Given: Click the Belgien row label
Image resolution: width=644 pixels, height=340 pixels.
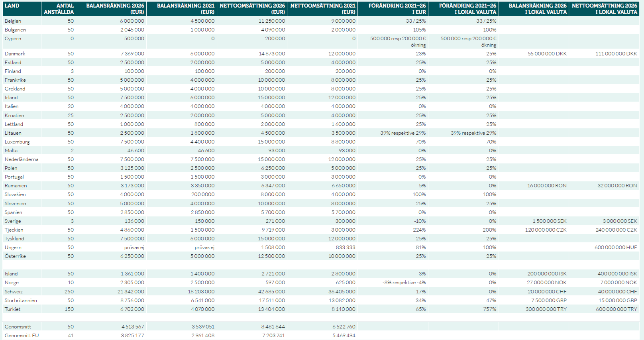Looking at the screenshot, I should click(13, 21).
